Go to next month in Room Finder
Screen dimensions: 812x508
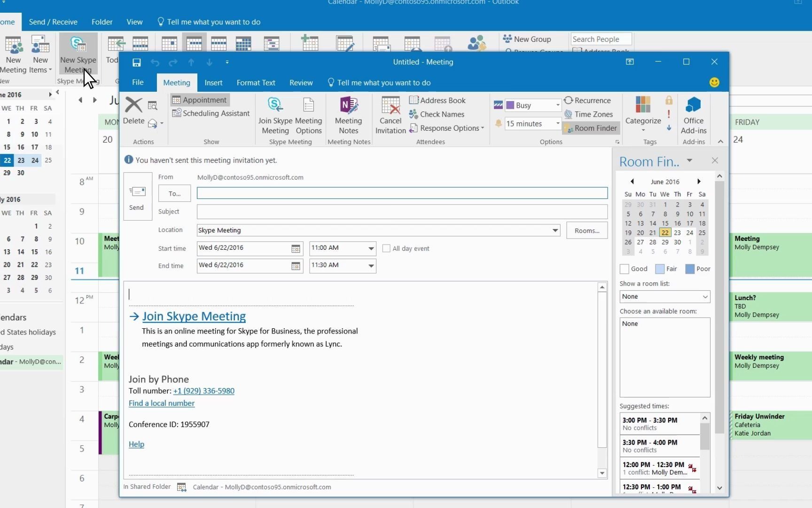pyautogui.click(x=699, y=182)
